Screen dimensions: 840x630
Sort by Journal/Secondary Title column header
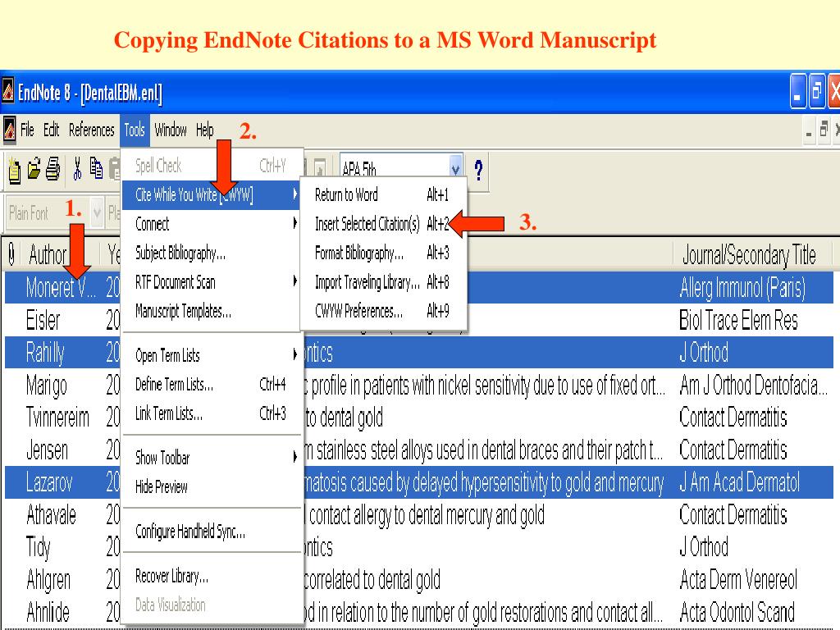[x=753, y=254]
